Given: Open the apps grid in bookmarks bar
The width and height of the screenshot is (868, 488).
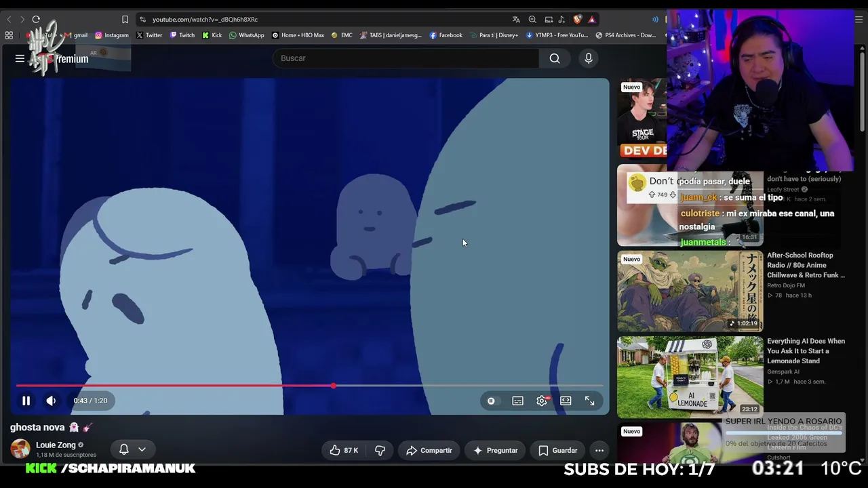Looking at the screenshot, I should [9, 35].
